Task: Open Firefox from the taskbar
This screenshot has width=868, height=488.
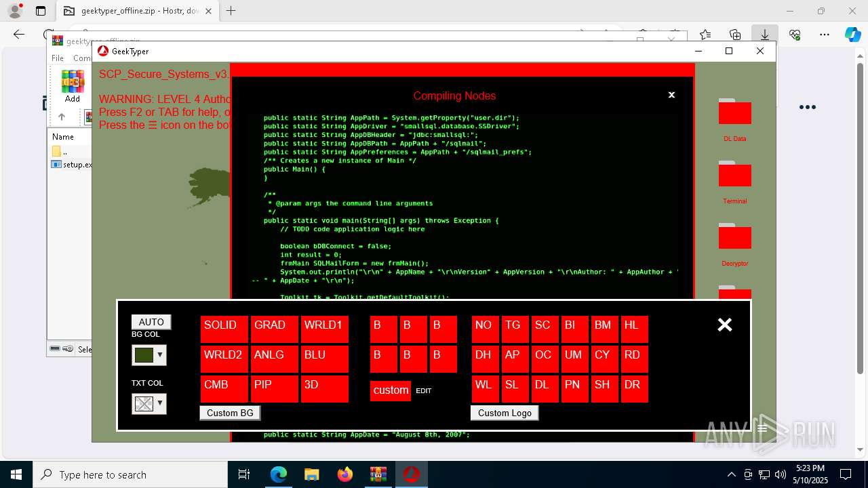Action: tap(345, 474)
